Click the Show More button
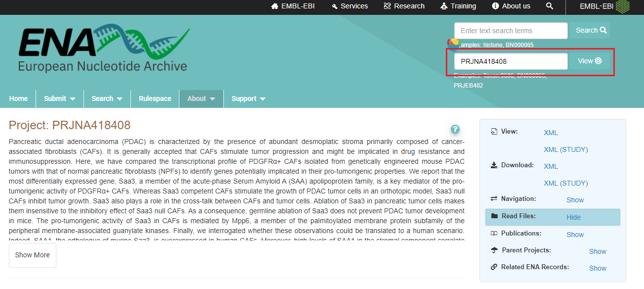Image resolution: width=644 pixels, height=289 pixels. pyautogui.click(x=33, y=255)
